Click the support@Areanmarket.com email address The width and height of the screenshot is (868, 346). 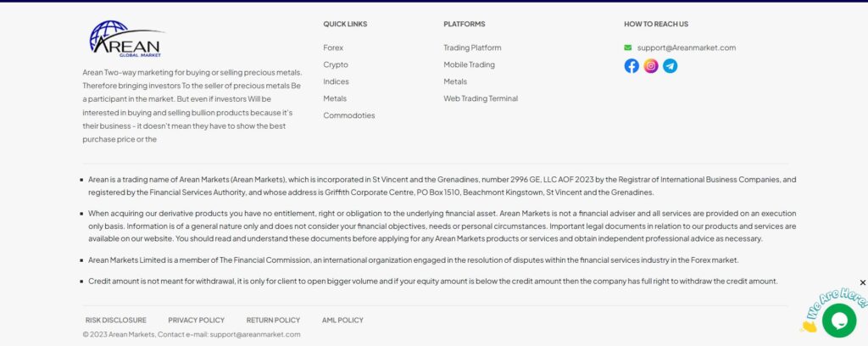[687, 48]
